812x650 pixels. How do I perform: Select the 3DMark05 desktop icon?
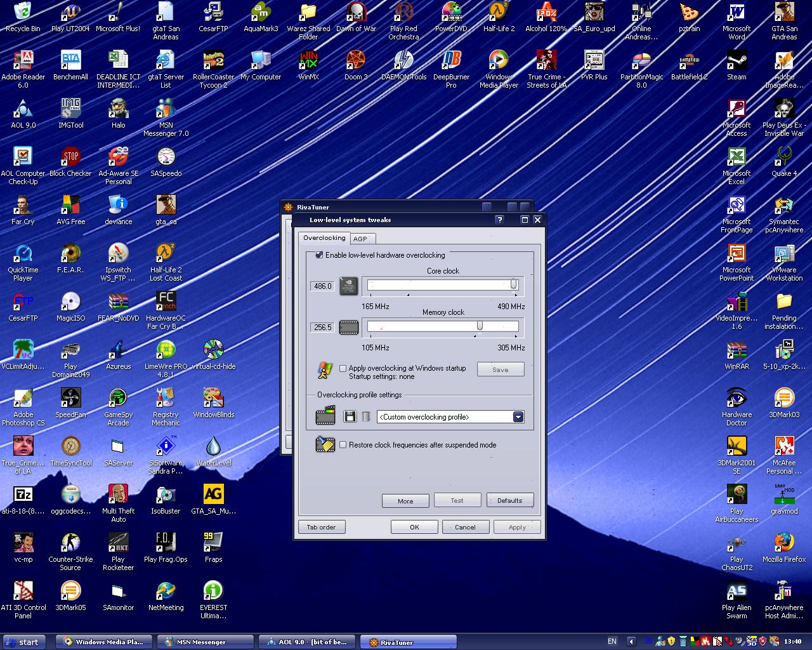point(70,596)
